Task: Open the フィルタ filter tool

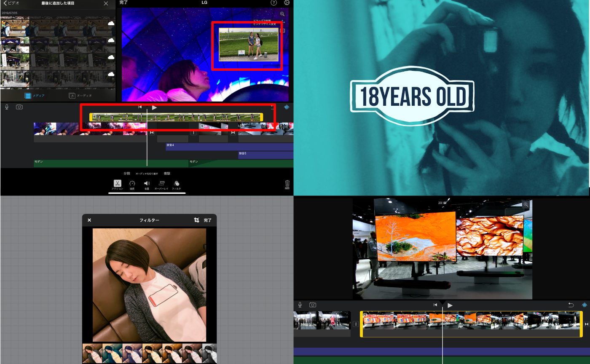Action: point(177,185)
